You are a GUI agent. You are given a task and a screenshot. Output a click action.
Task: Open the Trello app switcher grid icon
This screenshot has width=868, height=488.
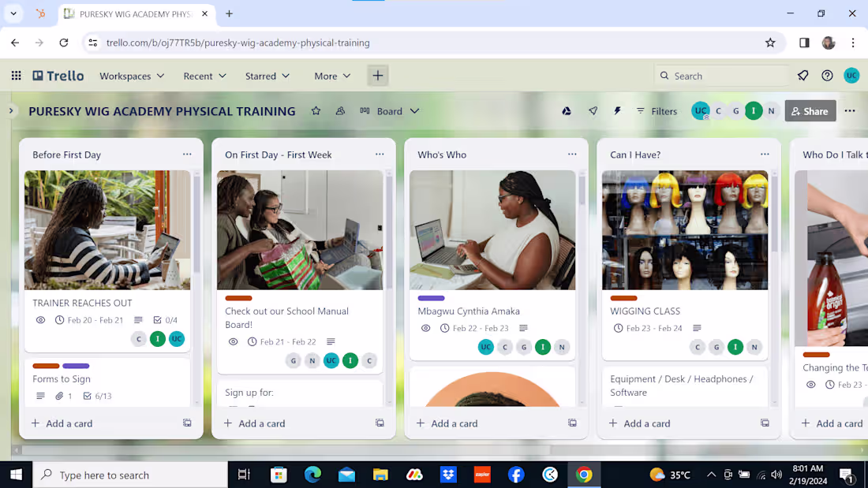[x=16, y=76]
